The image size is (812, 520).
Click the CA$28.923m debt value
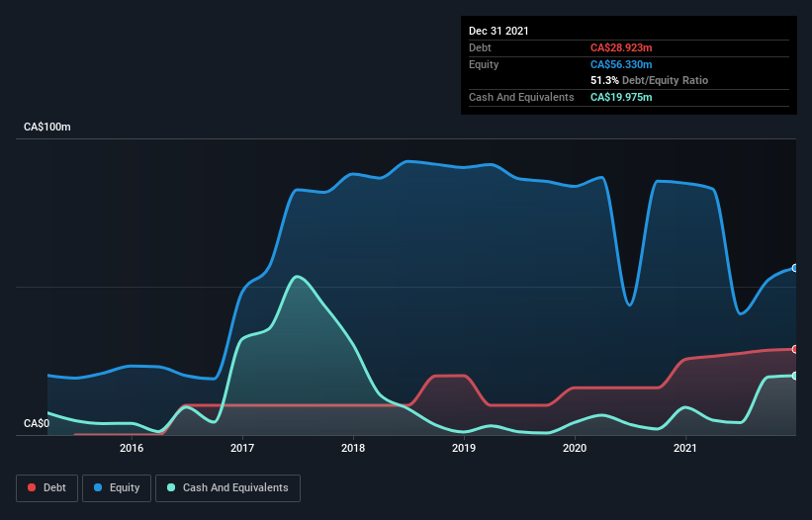pos(621,47)
